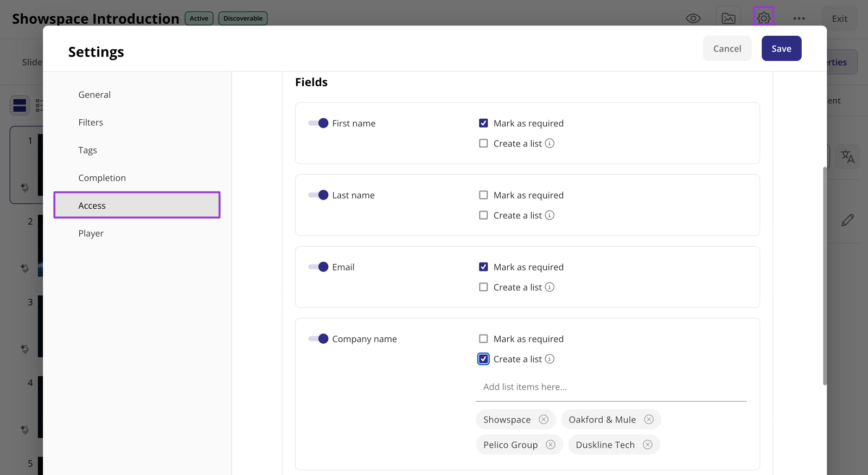
Task: Check Create a list for Email
Action: 483,287
